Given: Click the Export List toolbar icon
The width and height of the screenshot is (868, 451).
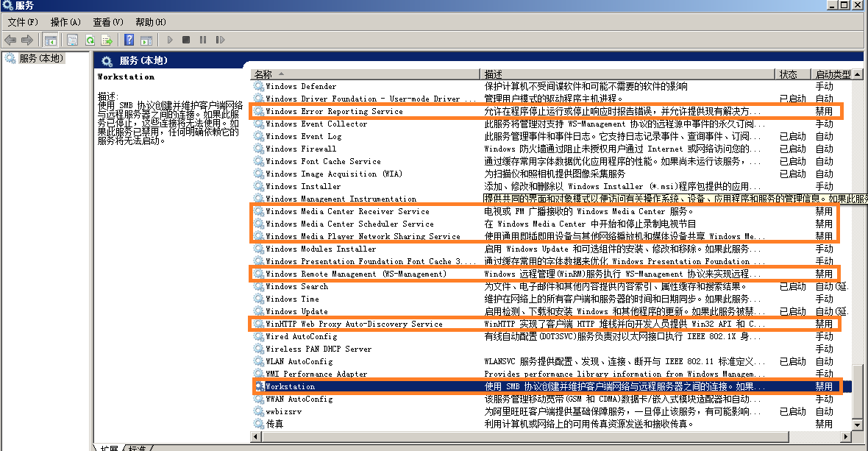Looking at the screenshot, I should (x=107, y=40).
